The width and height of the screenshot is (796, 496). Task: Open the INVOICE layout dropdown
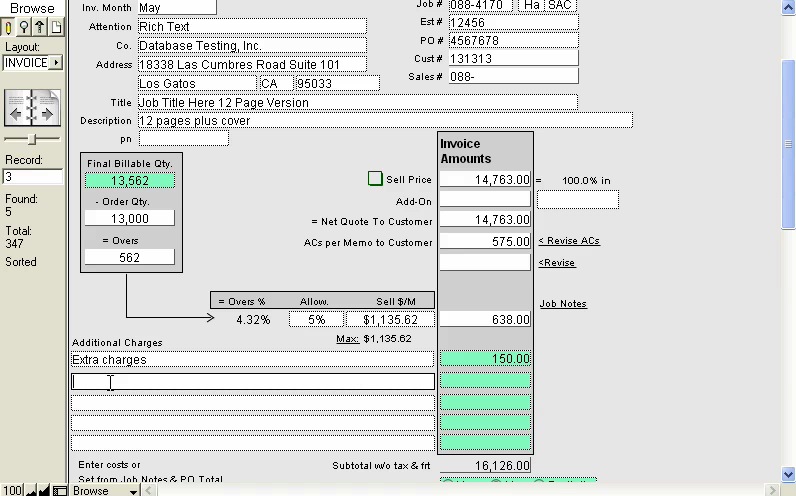(x=56, y=63)
